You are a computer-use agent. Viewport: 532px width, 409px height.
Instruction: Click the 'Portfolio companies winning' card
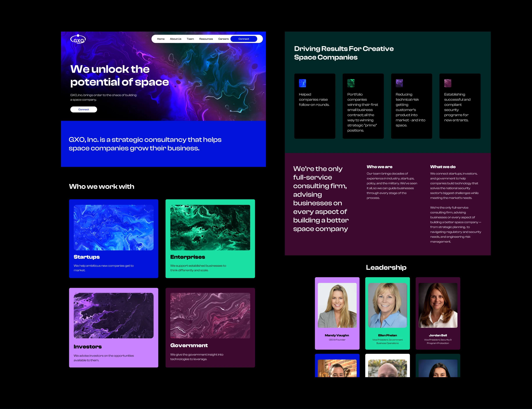pyautogui.click(x=363, y=106)
